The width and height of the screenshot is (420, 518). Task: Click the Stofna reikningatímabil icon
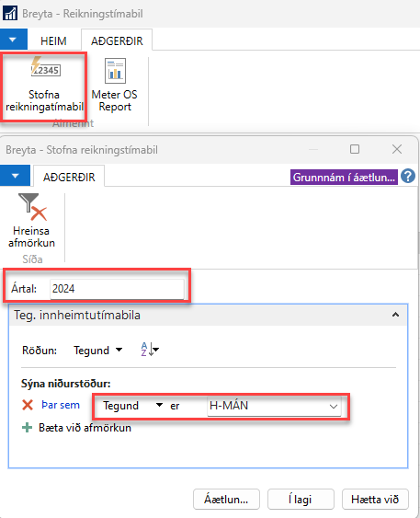click(45, 68)
